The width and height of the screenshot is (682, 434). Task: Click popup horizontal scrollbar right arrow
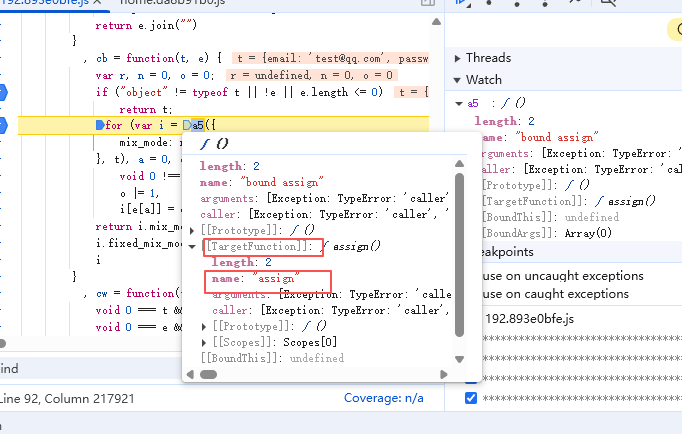(444, 374)
